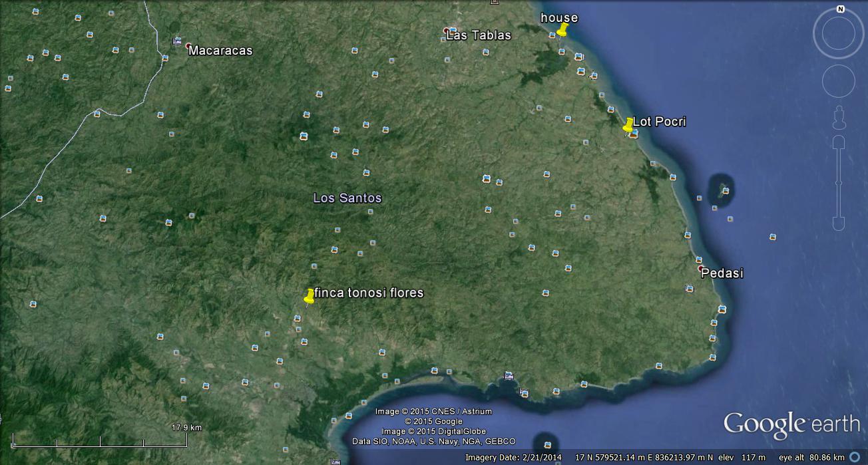Open photo icon on small southern island

point(547,444)
